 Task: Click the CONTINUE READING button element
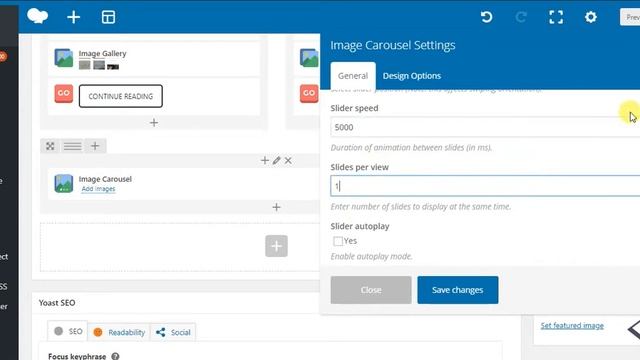click(121, 96)
